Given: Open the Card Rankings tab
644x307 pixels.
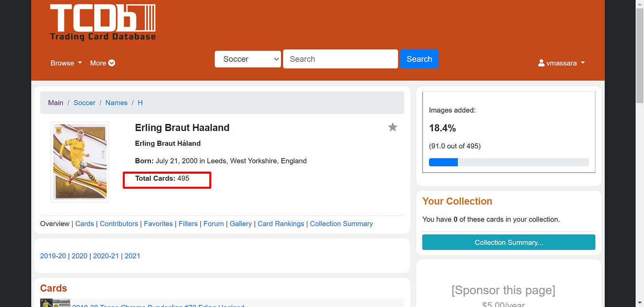Looking at the screenshot, I should click(x=281, y=224).
